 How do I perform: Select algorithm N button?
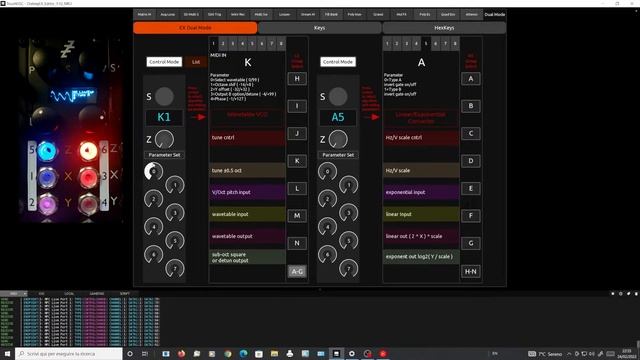point(297,243)
